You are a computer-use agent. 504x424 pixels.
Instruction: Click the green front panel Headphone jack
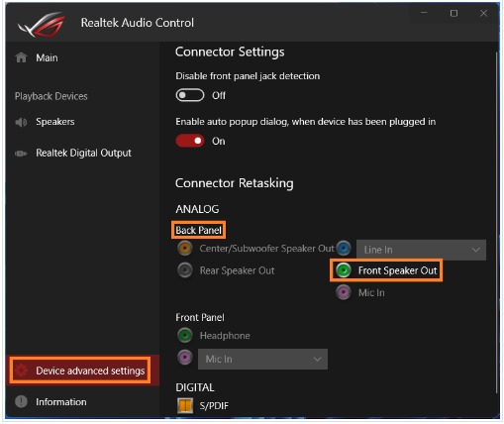click(185, 335)
